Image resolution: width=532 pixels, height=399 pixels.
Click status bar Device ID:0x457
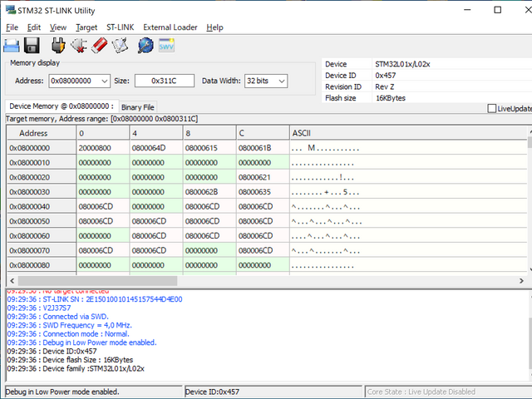(273, 392)
